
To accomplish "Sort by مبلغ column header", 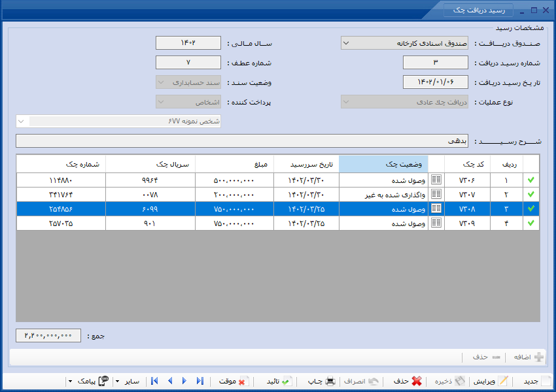I will (x=234, y=164).
